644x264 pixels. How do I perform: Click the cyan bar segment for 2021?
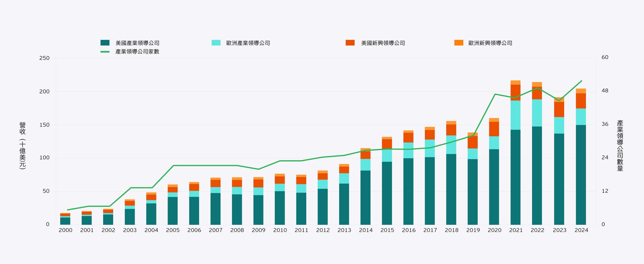pos(515,115)
